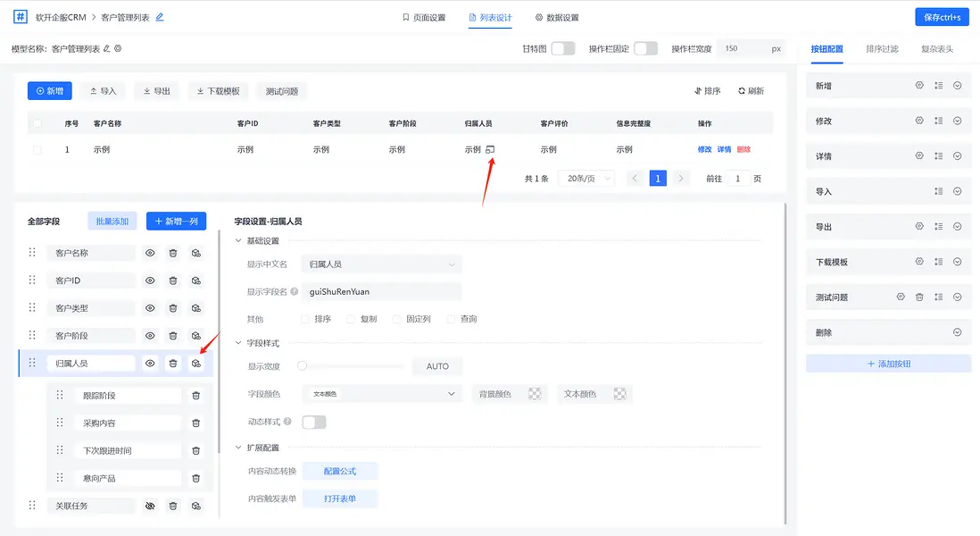
Task: Remove sub-field 跟踪阶段 with trash icon
Action: (195, 396)
